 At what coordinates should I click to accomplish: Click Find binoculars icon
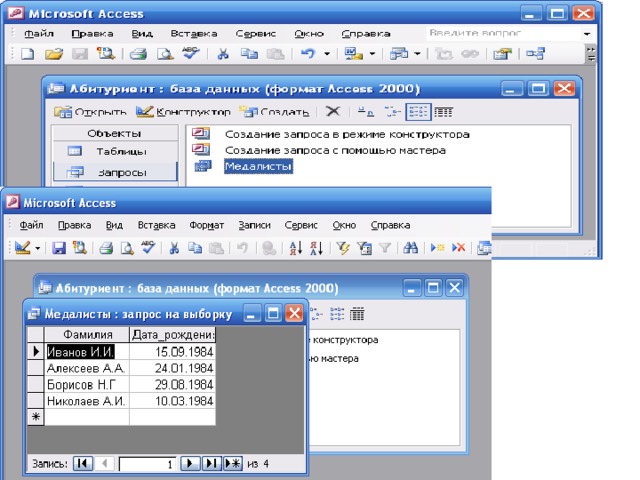410,248
